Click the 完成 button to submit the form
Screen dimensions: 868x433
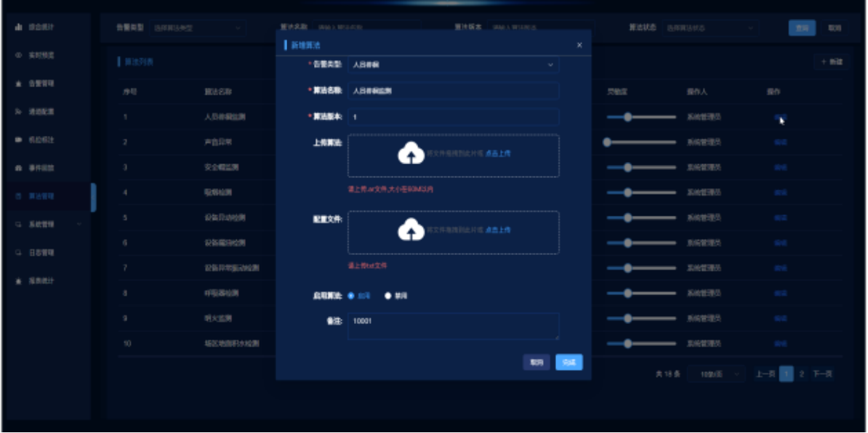pos(569,361)
